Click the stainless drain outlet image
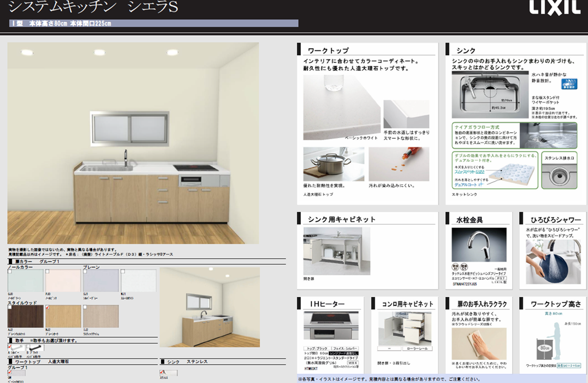The height and width of the screenshot is (383, 588). click(559, 174)
